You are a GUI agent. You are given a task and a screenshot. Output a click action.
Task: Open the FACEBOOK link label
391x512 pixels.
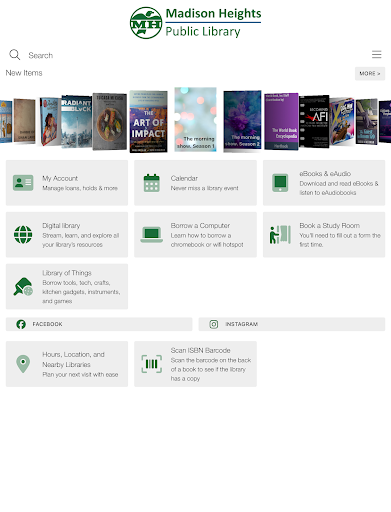point(47,324)
